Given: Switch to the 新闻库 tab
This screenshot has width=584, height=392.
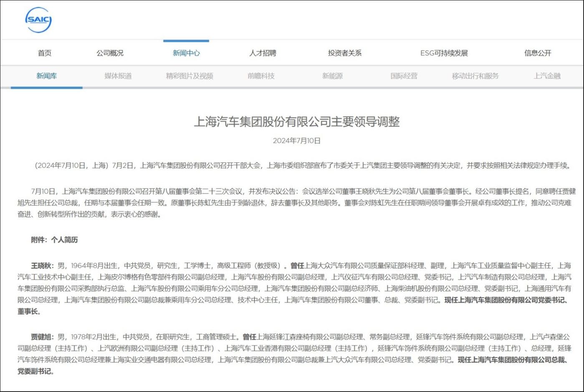Looking at the screenshot, I should click(x=47, y=76).
